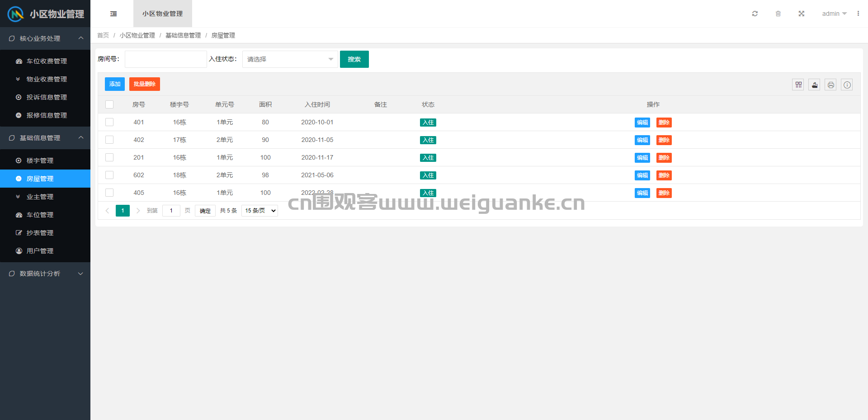
Task: Open 物业收费管理 in sidebar
Action: coord(45,79)
